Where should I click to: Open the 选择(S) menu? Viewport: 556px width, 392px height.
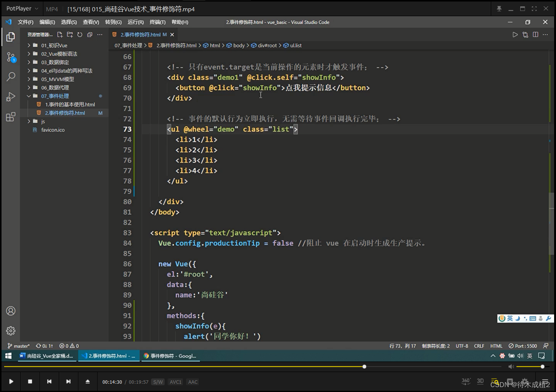pyautogui.click(x=69, y=22)
